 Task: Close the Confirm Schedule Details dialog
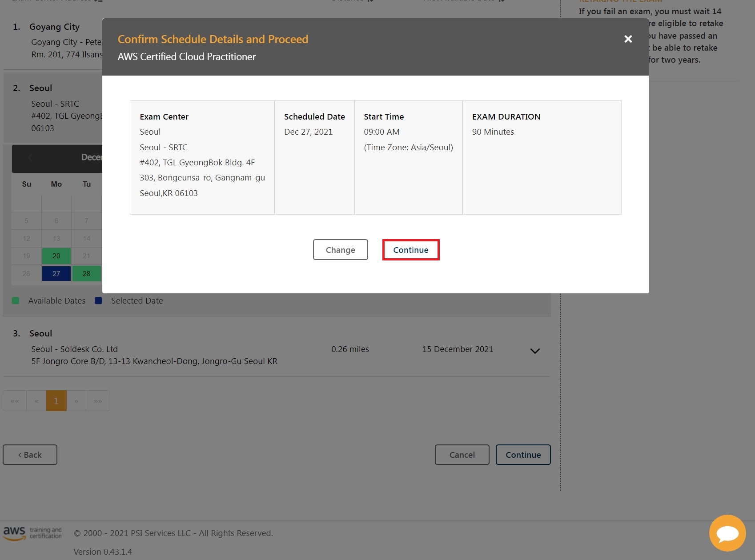tap(628, 39)
